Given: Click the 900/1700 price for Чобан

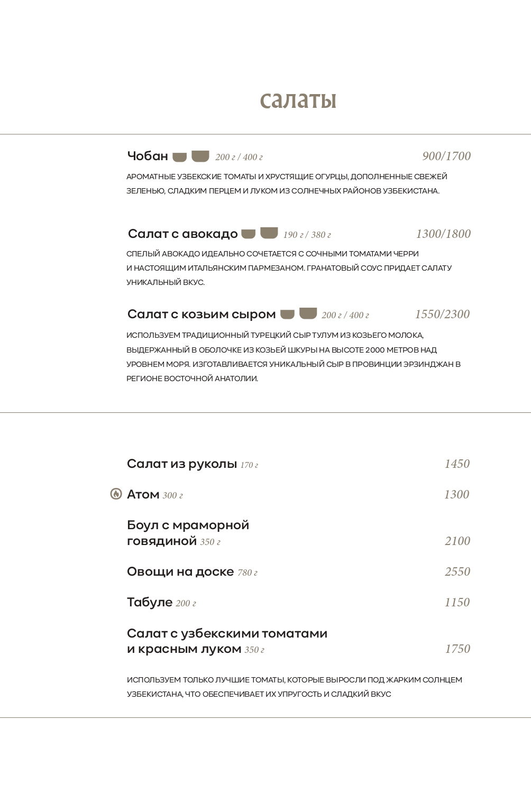Looking at the screenshot, I should 446,156.
